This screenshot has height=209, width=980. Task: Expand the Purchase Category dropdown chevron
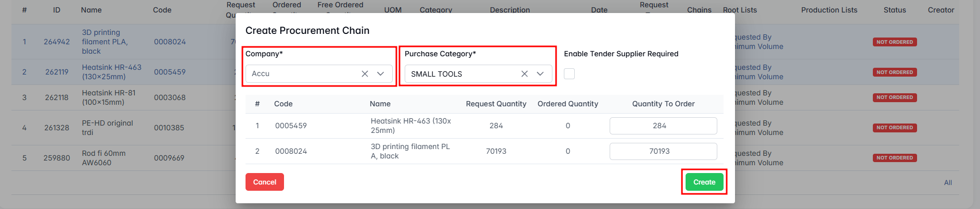540,74
